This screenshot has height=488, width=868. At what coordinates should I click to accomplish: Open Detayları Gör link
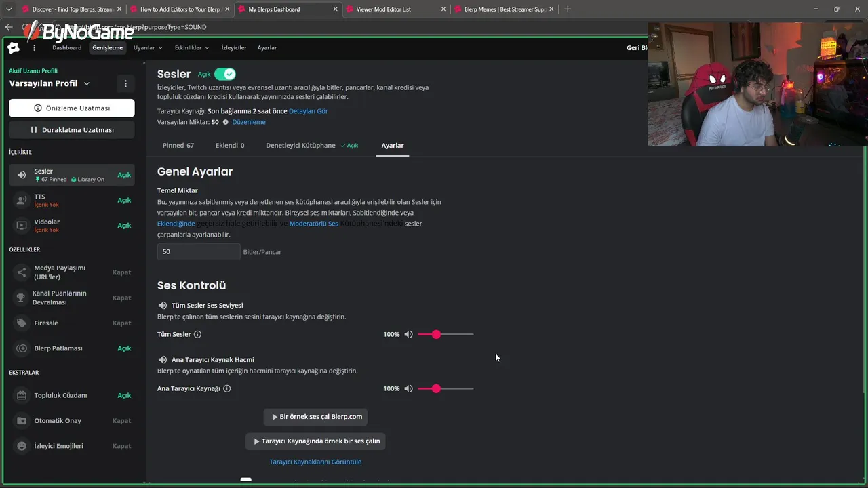(x=309, y=110)
